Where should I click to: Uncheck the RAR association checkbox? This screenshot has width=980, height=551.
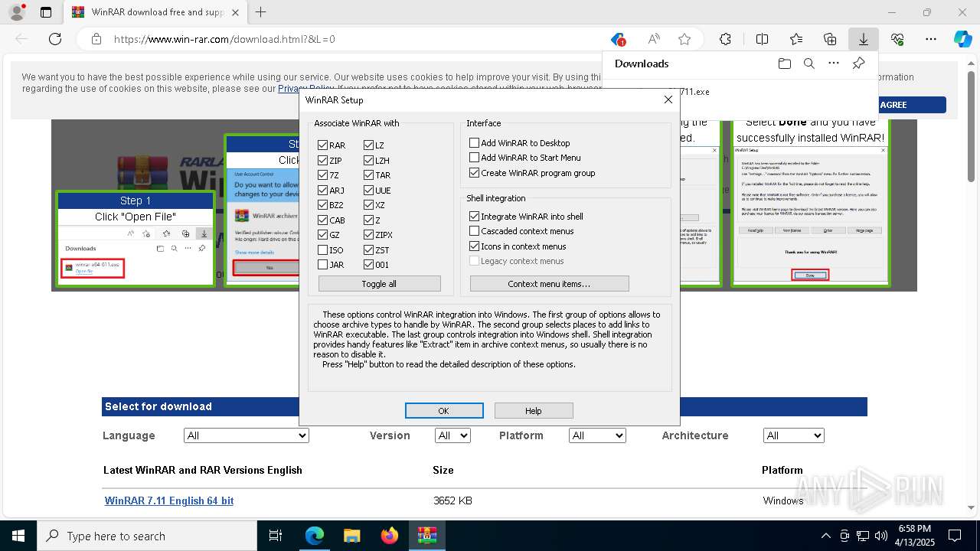click(x=322, y=145)
